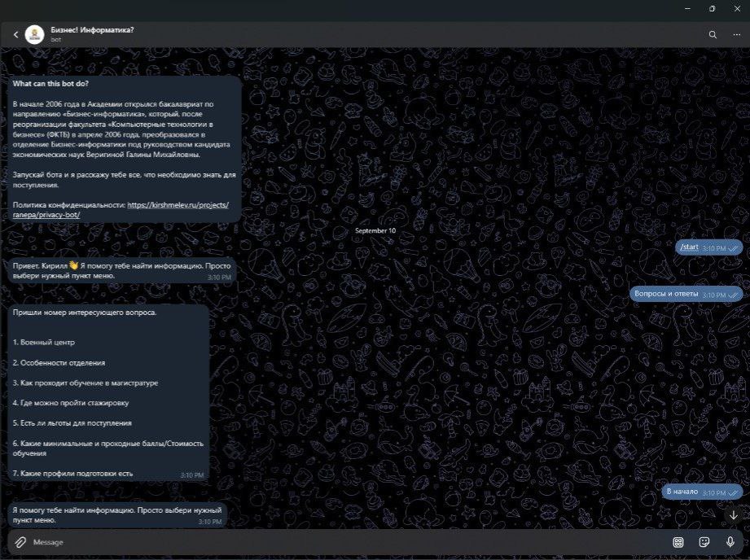Go back using the arrow icon

click(15, 34)
